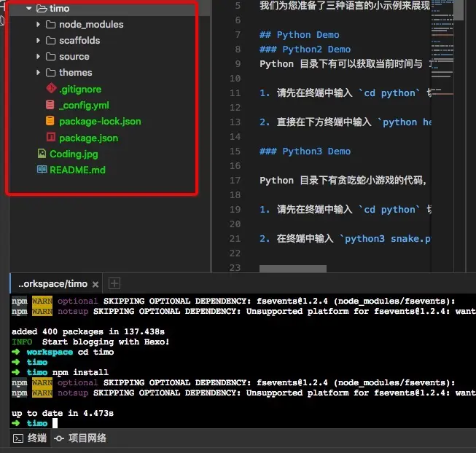Click the '### Python2 Demo' heading line
This screenshot has height=453, width=476.
click(x=305, y=49)
